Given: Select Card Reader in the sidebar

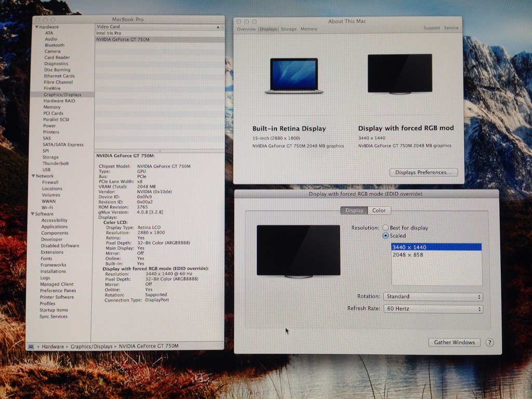Looking at the screenshot, I should tap(57, 57).
